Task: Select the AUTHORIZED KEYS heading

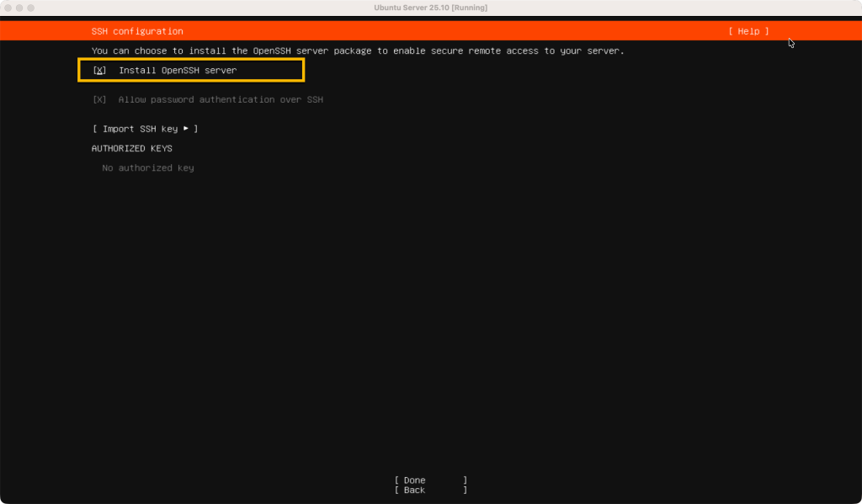Action: pyautogui.click(x=131, y=148)
